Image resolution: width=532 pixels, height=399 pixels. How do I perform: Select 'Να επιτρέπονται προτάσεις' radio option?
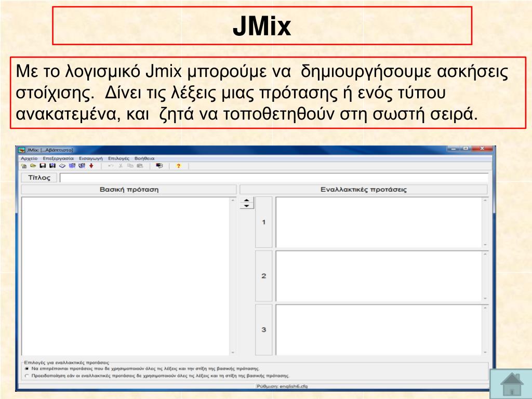[x=27, y=368]
